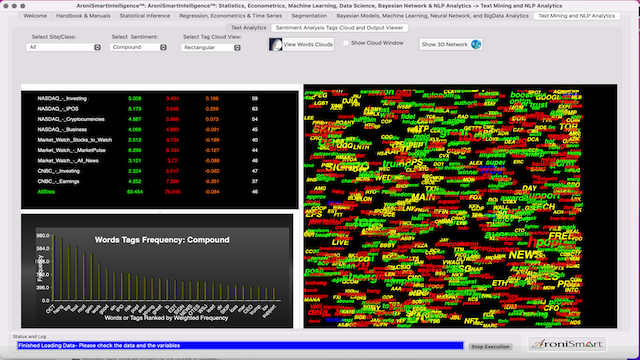Select the Text Analytics sub-tab
This screenshot has height=360, width=640.
pyautogui.click(x=249, y=28)
